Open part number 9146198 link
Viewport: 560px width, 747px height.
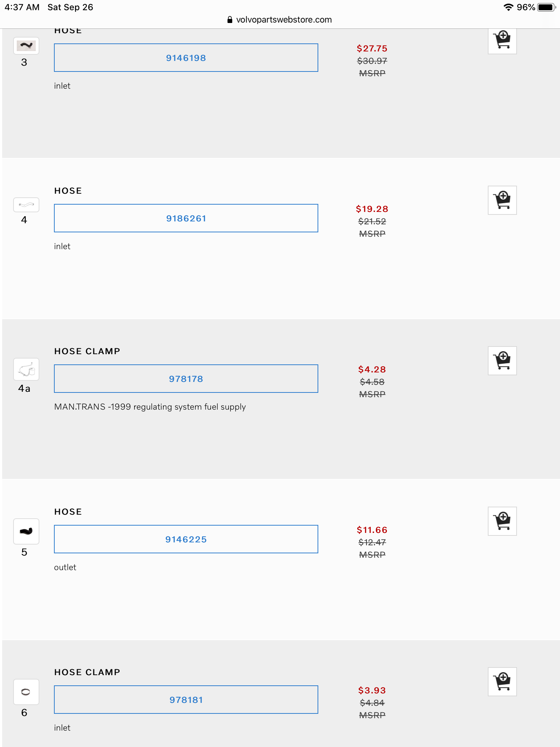(186, 58)
